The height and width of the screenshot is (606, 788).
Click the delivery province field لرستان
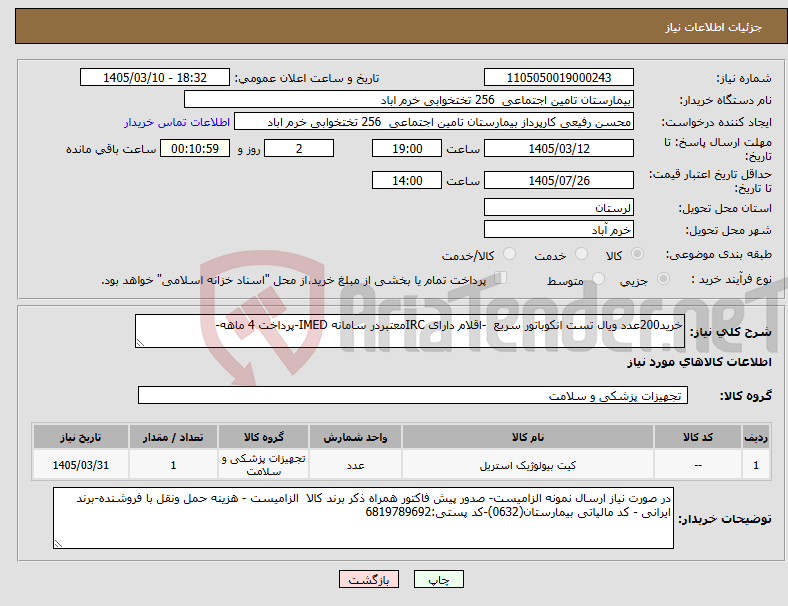(x=558, y=207)
